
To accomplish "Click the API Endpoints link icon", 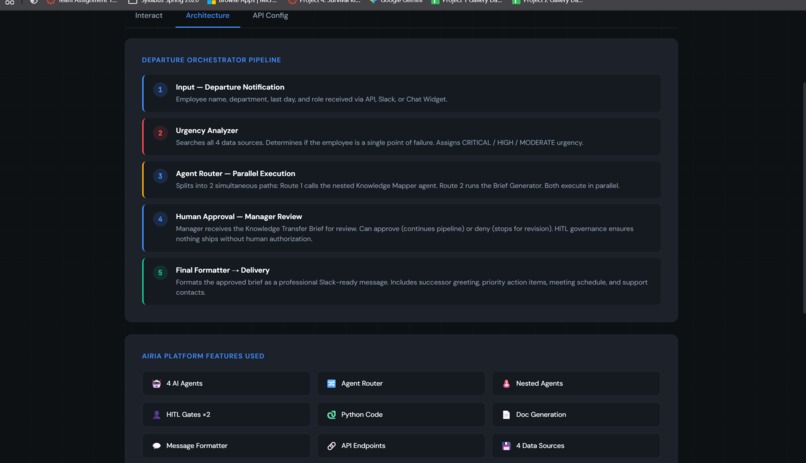I will (x=331, y=446).
